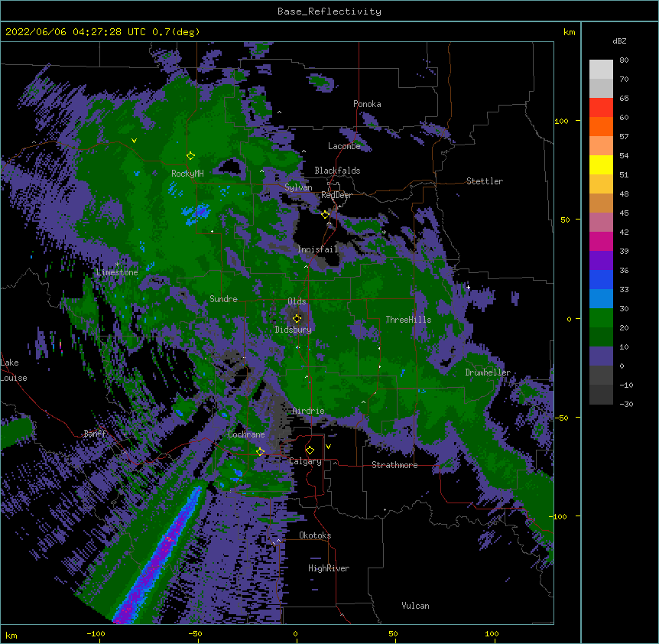Click the Cochrane label
This screenshot has height=644, width=659.
(x=246, y=434)
